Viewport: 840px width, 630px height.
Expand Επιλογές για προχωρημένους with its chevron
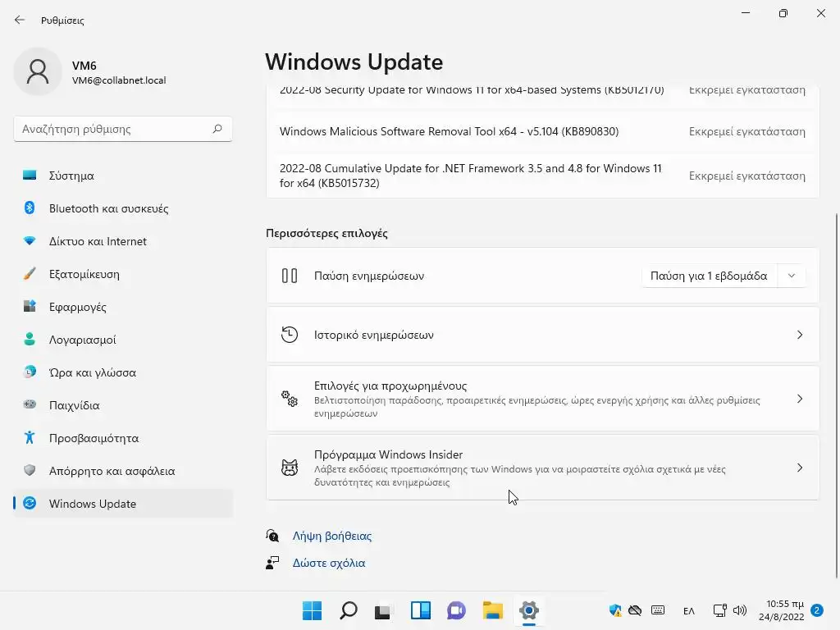[799, 399]
